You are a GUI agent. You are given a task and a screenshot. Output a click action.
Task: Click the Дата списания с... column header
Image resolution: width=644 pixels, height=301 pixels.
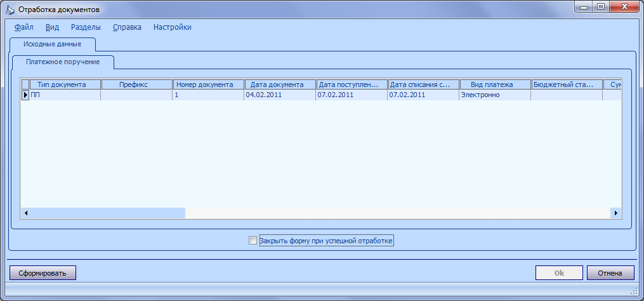(423, 84)
